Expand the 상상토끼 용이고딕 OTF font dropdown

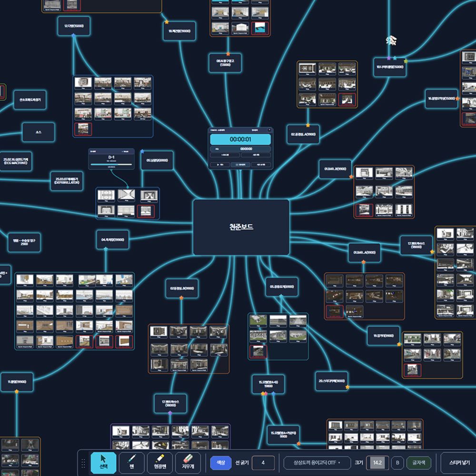coord(317,463)
